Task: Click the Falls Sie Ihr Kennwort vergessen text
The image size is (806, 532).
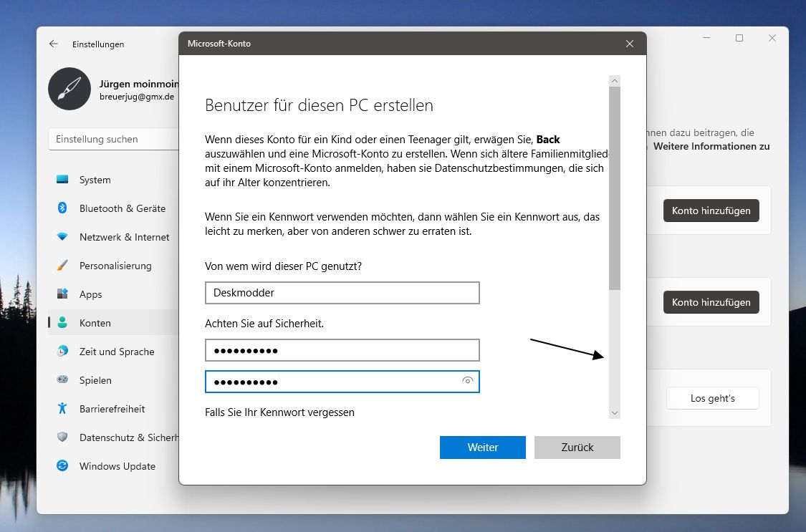Action: pyautogui.click(x=279, y=412)
